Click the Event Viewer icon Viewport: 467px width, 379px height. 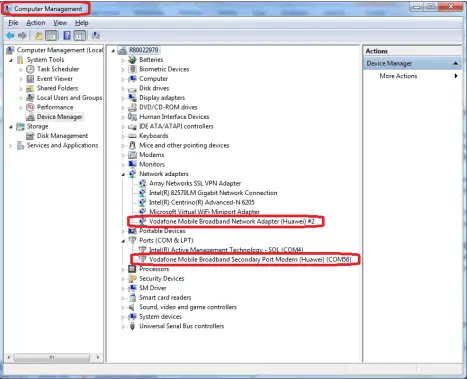[30, 79]
